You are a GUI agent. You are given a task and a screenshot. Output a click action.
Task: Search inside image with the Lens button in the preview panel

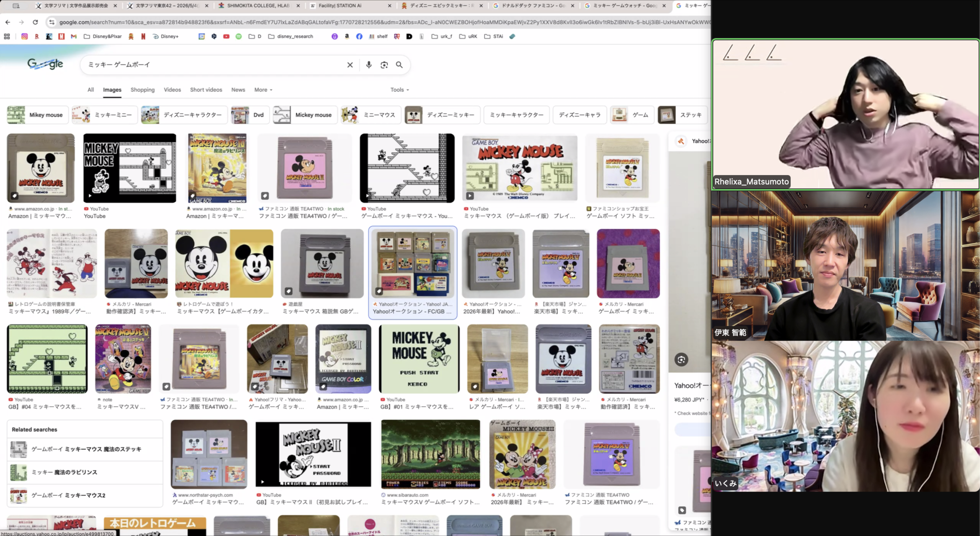[681, 359]
